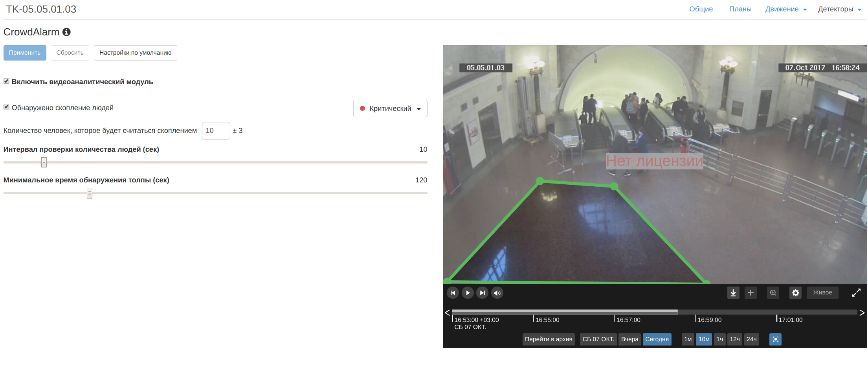Open the Общие tab

[x=701, y=9]
